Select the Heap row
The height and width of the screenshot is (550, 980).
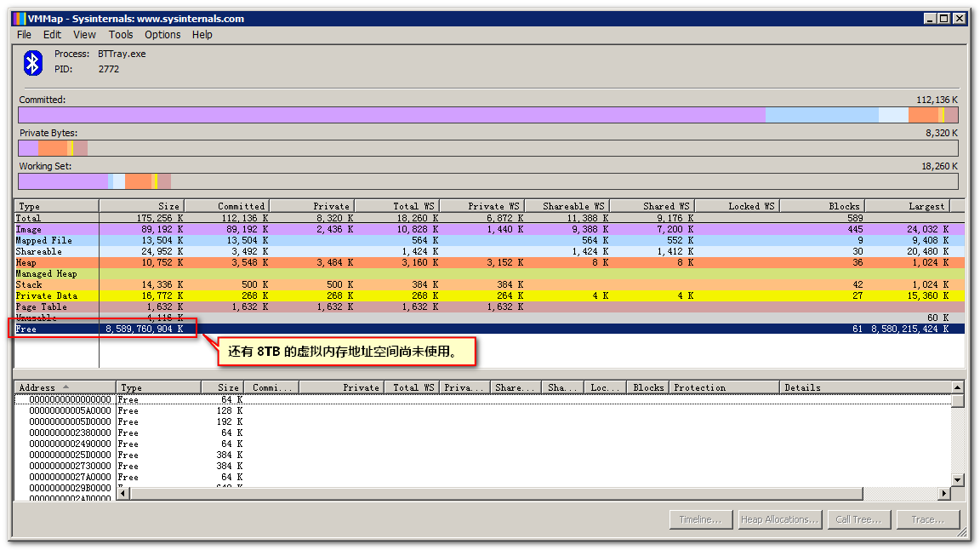tap(489, 263)
